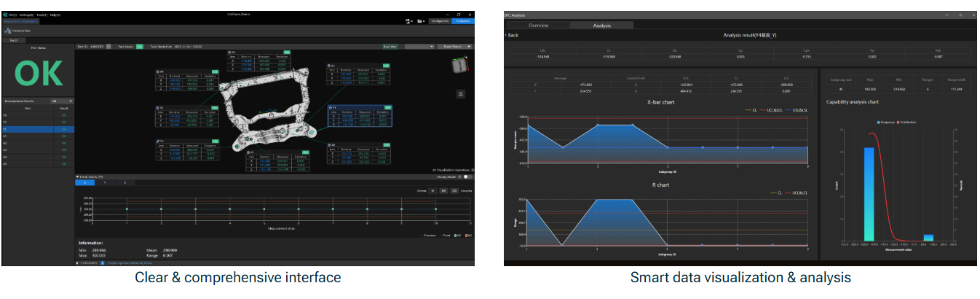Open the Measurement Results All dropdown
This screenshot has height=299, width=980.
[62, 101]
